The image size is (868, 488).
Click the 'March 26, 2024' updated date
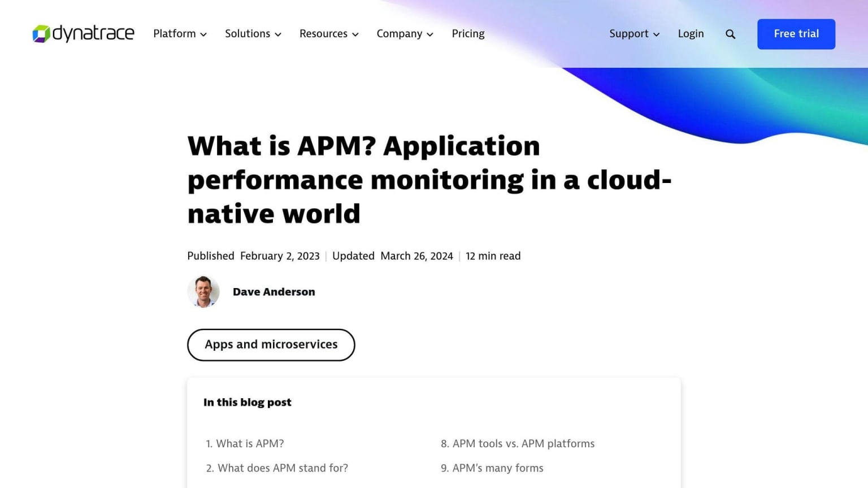(x=416, y=256)
